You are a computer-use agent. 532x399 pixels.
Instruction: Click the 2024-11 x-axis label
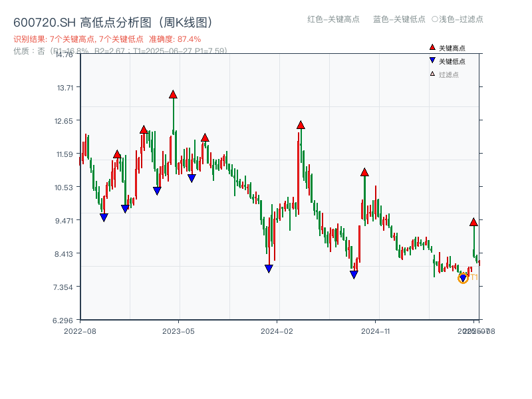[x=375, y=331]
